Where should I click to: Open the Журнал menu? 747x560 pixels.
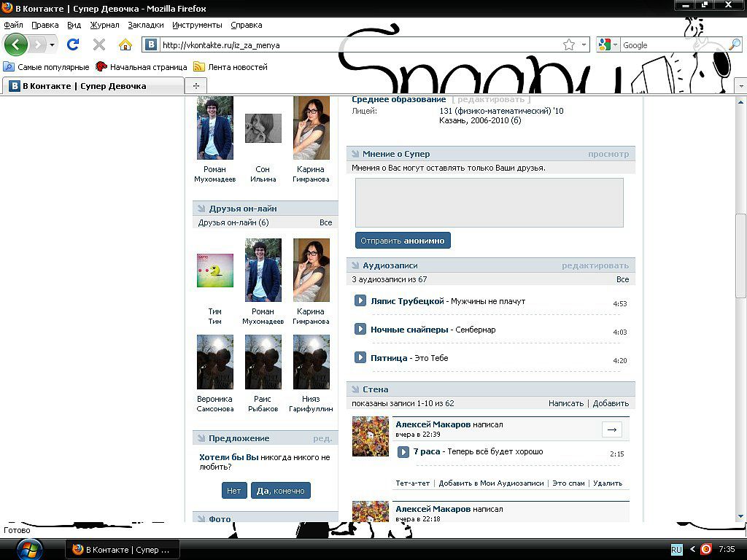pyautogui.click(x=104, y=25)
